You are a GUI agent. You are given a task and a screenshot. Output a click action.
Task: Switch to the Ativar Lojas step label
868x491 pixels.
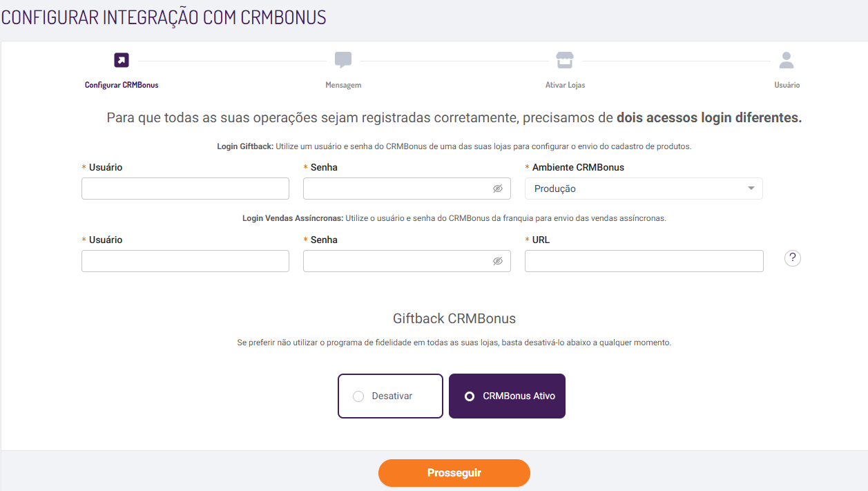[x=565, y=85]
